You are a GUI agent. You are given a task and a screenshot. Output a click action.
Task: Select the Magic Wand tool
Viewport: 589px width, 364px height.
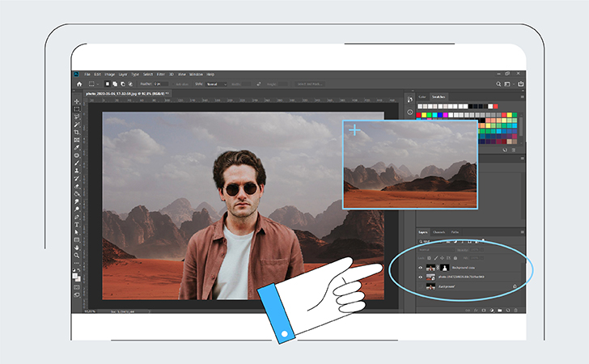[77, 125]
